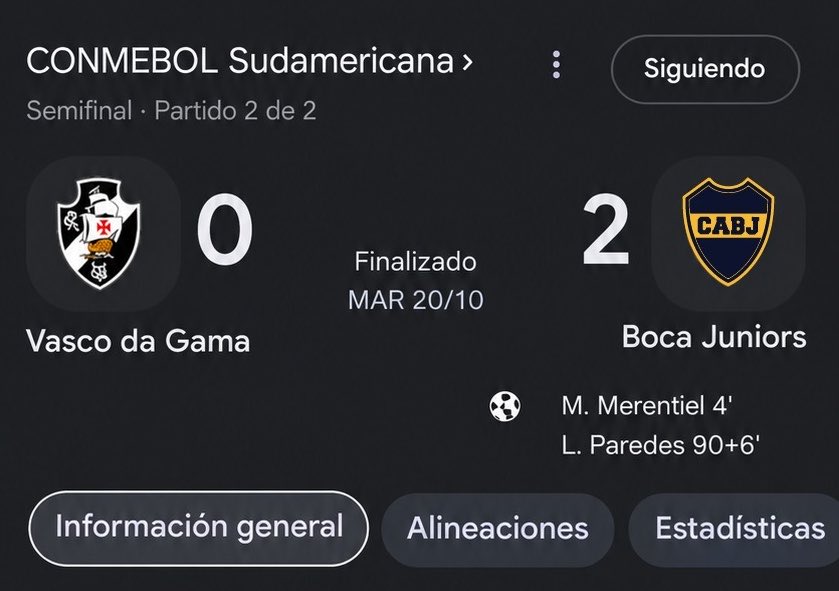
Task: Open the Estadísticas tab
Action: click(740, 529)
